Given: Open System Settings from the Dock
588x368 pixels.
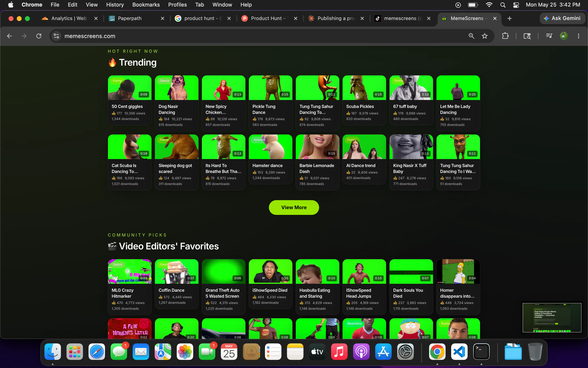Looking at the screenshot, I should (405, 352).
